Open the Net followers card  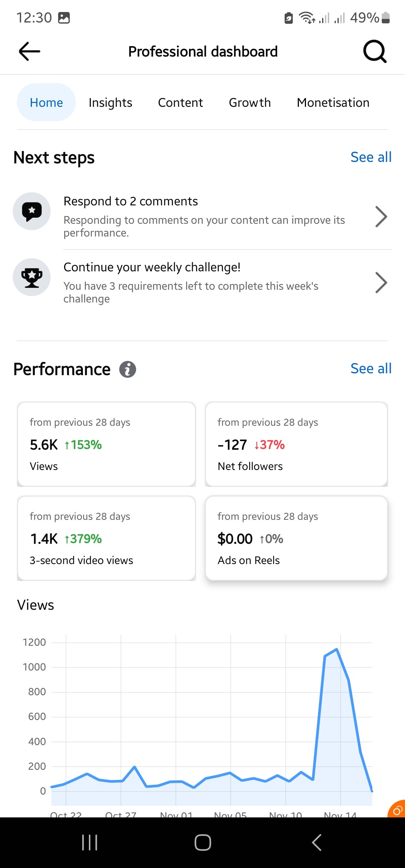point(296,444)
